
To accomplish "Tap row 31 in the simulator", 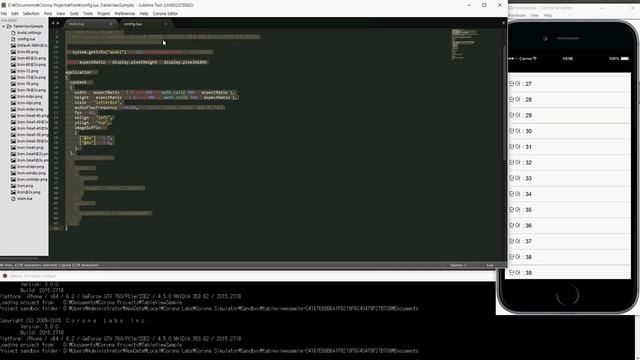I will [x=568, y=147].
